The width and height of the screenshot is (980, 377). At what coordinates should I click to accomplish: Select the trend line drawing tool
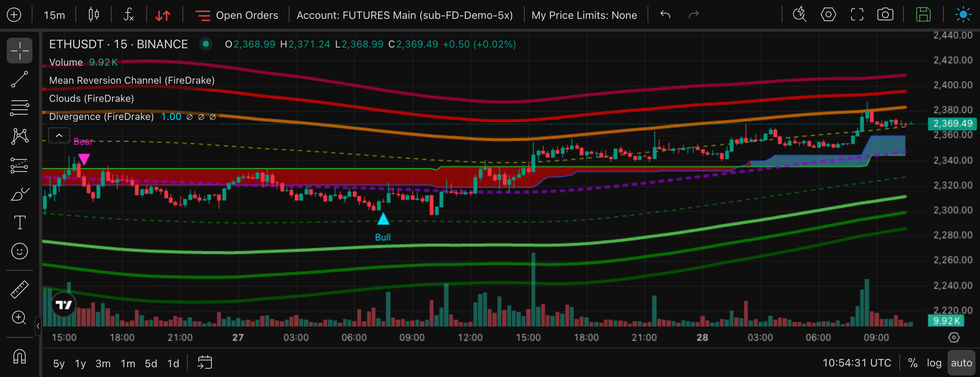coord(19,79)
